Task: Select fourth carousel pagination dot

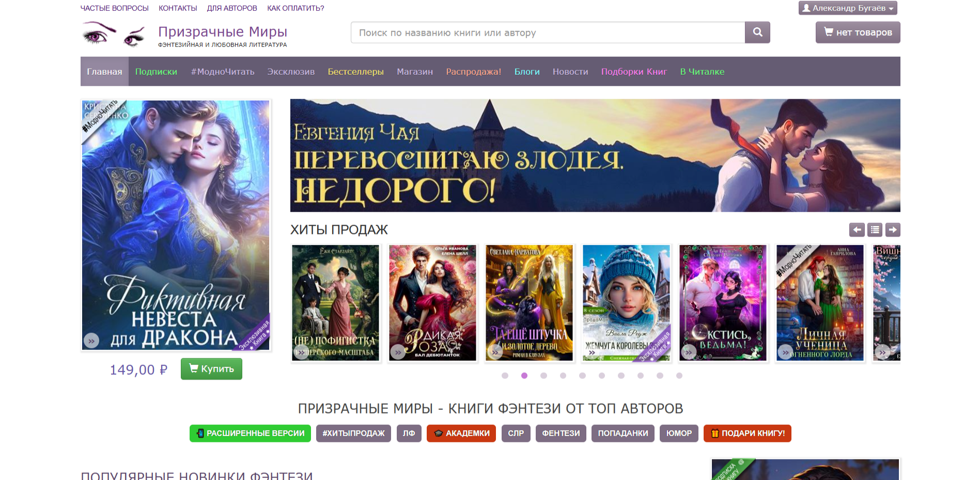Action: [x=563, y=376]
